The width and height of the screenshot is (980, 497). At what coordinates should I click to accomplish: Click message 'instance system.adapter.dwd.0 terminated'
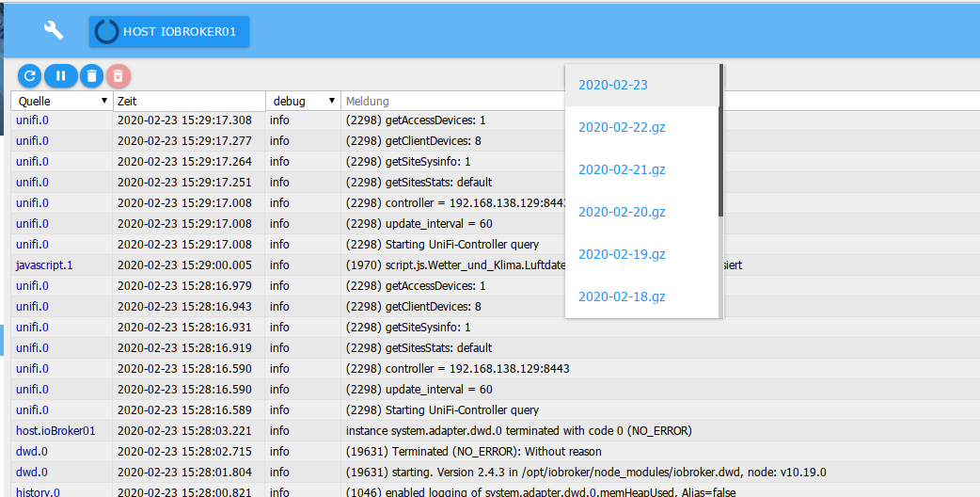pos(519,431)
